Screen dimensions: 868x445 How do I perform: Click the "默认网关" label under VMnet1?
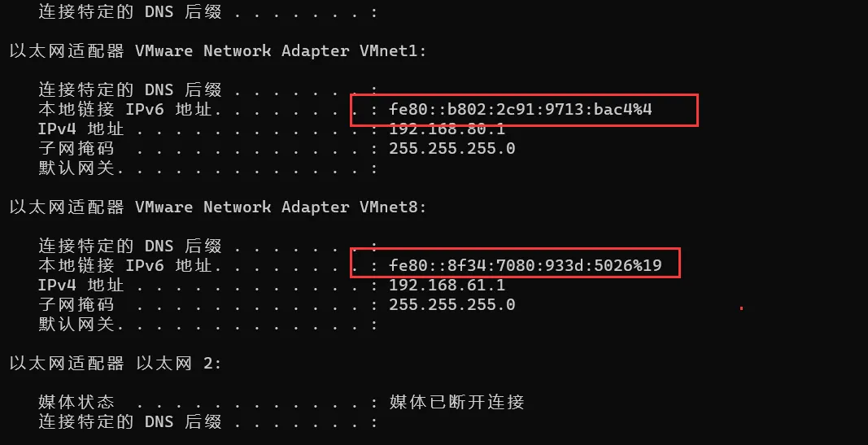pos(76,168)
